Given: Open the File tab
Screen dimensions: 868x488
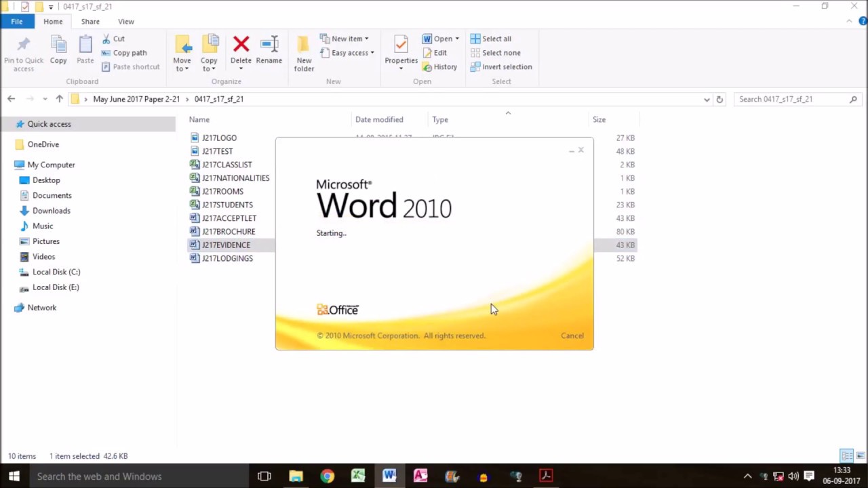Looking at the screenshot, I should [x=16, y=22].
